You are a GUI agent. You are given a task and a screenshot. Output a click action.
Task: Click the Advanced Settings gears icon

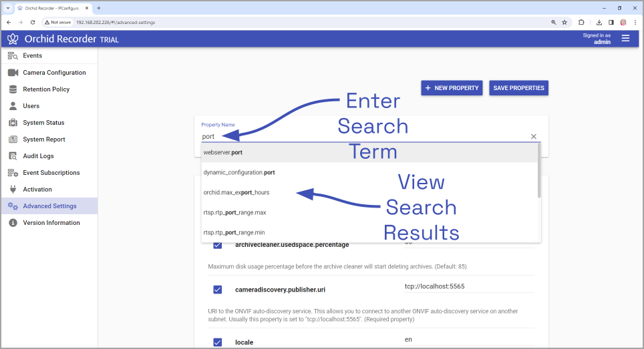tap(13, 206)
